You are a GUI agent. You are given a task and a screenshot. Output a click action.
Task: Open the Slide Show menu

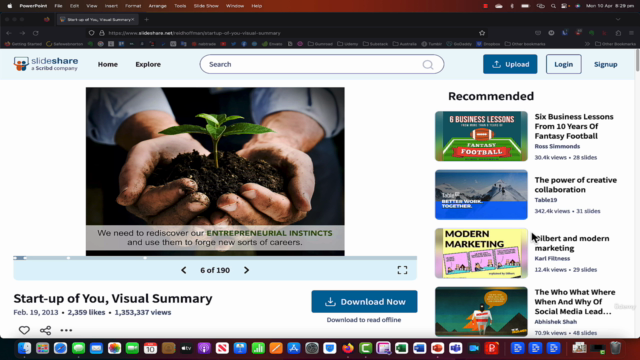(x=206, y=6)
